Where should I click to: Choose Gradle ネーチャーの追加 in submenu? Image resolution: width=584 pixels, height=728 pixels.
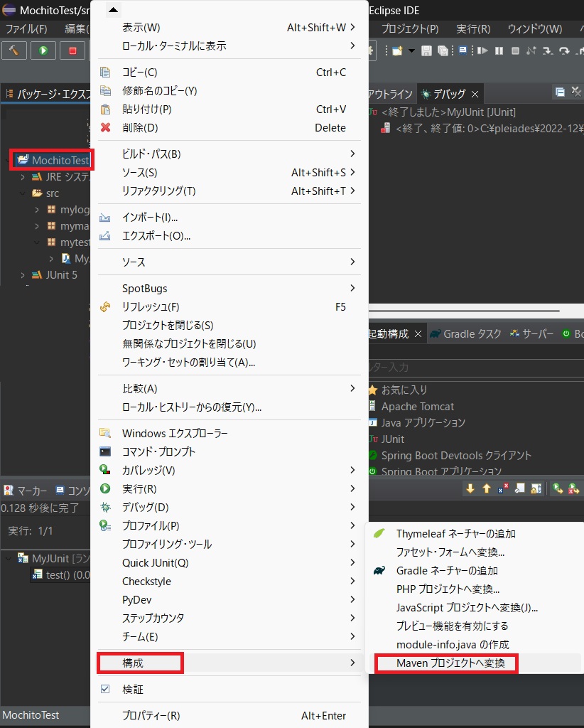(x=477, y=571)
